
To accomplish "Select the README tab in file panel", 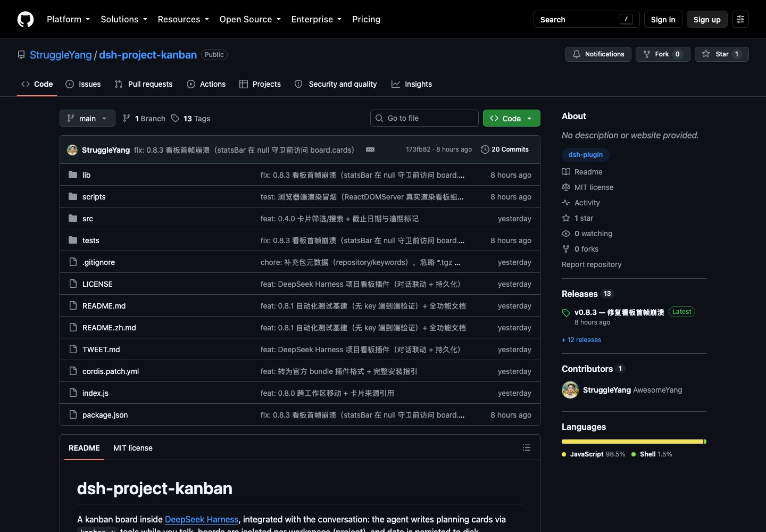I will (x=84, y=448).
